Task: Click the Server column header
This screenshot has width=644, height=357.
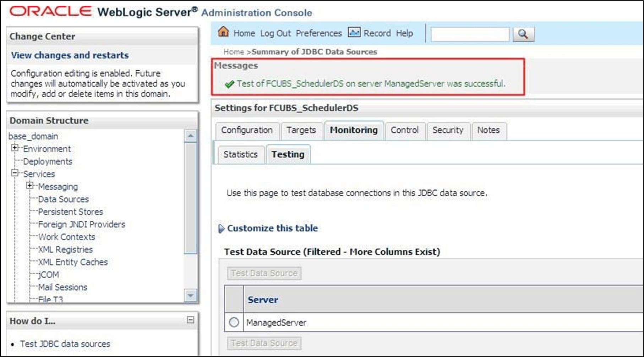Action: click(263, 300)
